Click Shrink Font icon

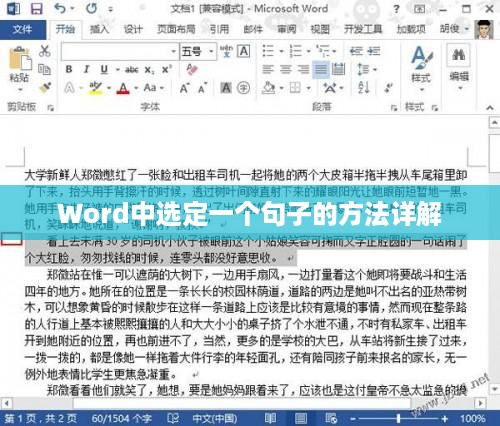pos(202,88)
